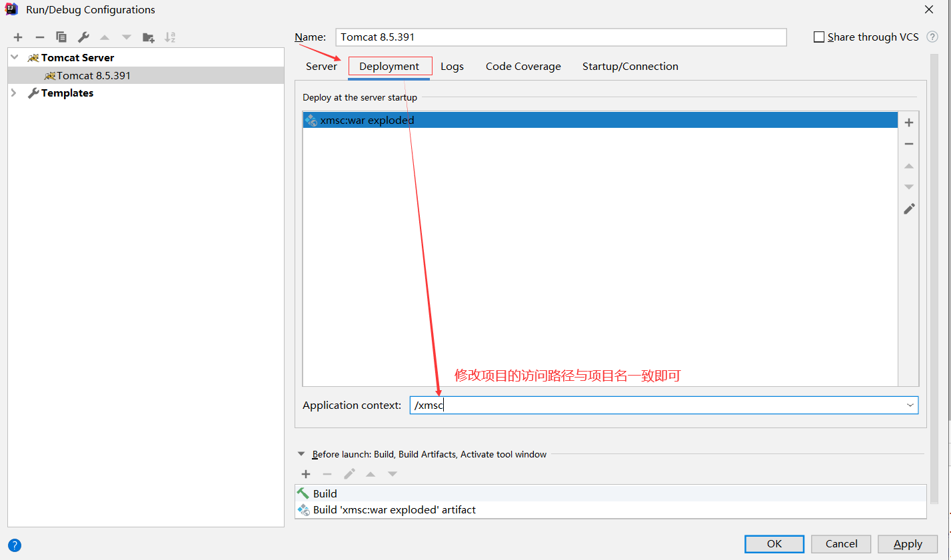Copy the selected configuration
The image size is (951, 560).
tap(61, 37)
